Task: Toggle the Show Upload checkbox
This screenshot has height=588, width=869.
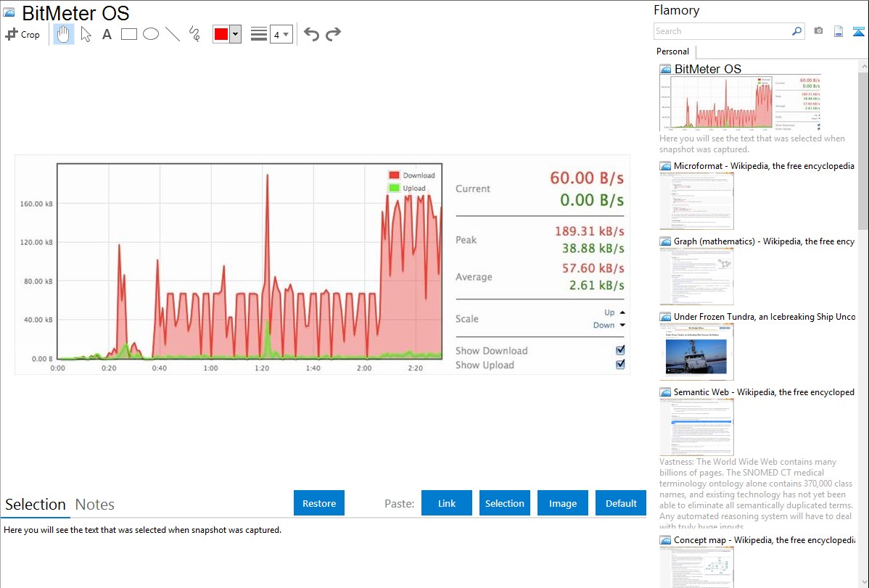Action: (x=620, y=364)
